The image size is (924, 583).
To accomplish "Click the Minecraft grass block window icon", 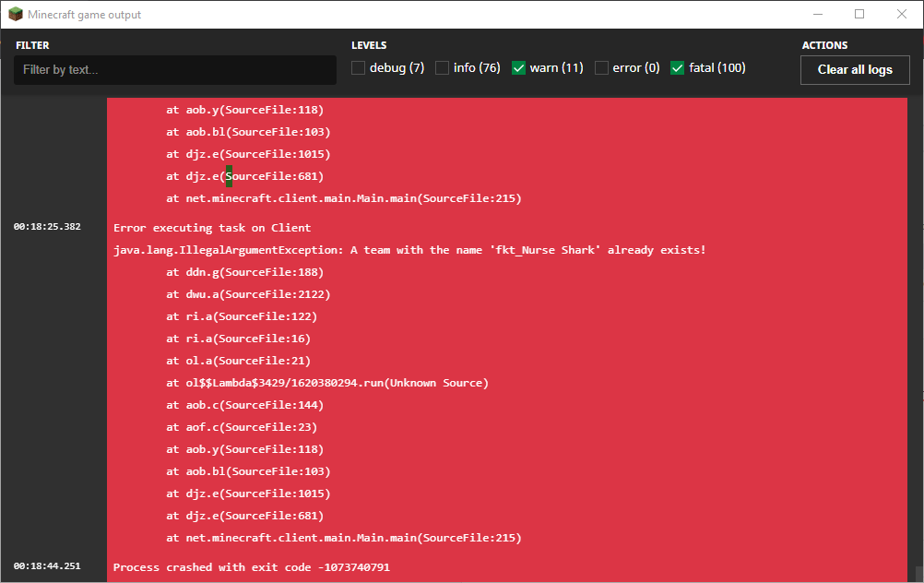I will pos(16,14).
